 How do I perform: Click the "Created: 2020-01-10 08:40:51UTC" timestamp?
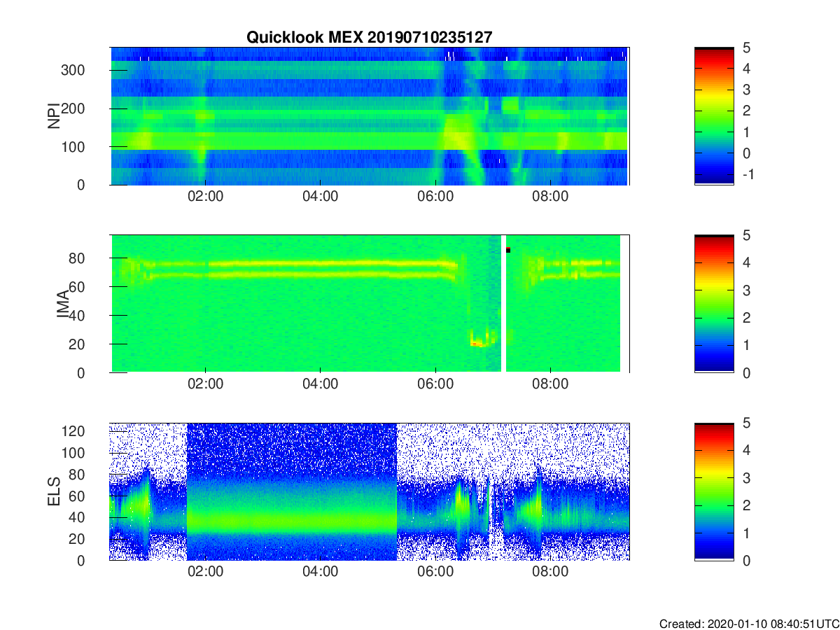[x=748, y=624]
